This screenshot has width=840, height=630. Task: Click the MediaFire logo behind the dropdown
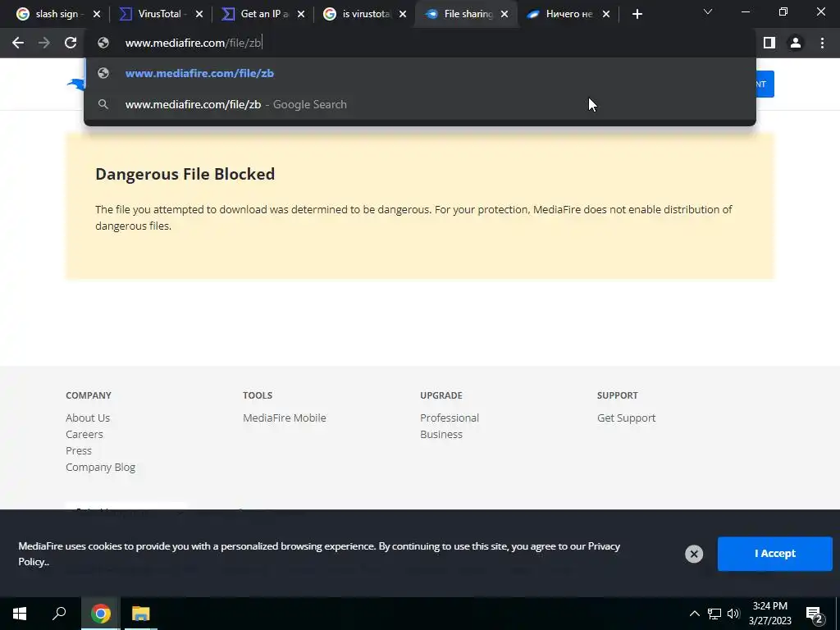coord(76,84)
